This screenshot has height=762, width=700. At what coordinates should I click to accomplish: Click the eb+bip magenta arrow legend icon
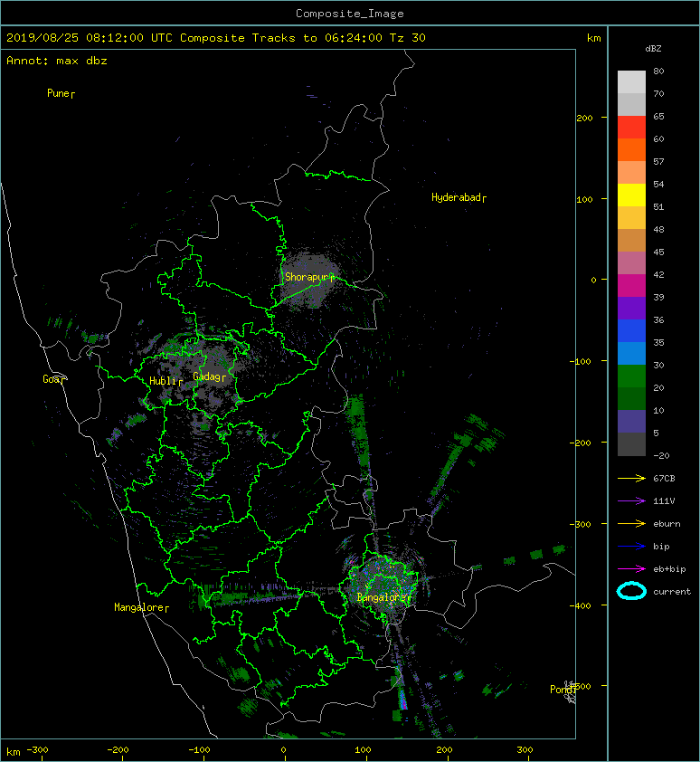pyautogui.click(x=631, y=569)
